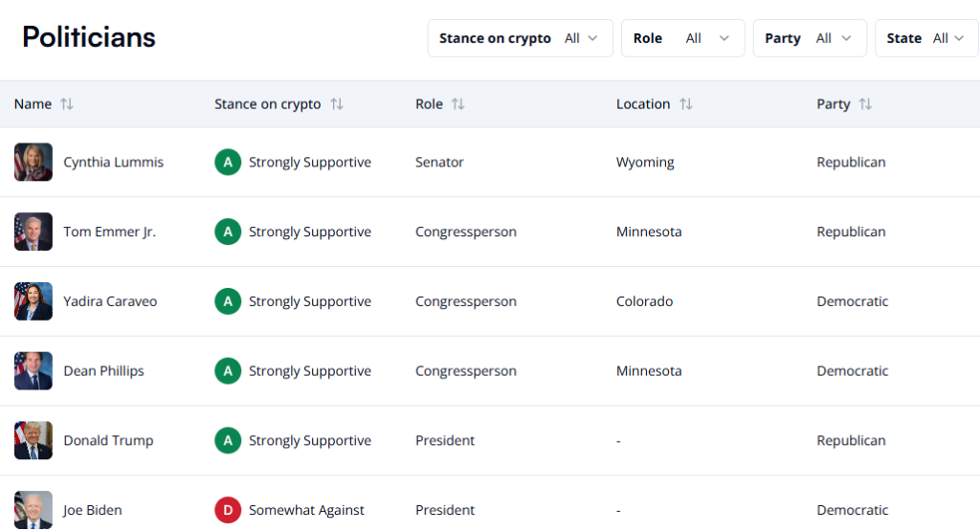Click Tom Emmer Jr.'s A grade badge

coord(228,232)
